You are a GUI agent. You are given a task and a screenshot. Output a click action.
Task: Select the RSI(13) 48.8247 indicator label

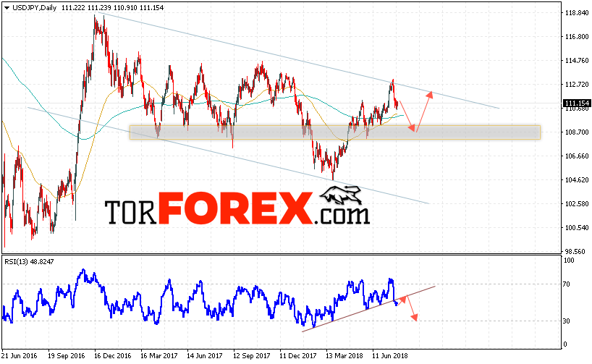tap(29, 261)
